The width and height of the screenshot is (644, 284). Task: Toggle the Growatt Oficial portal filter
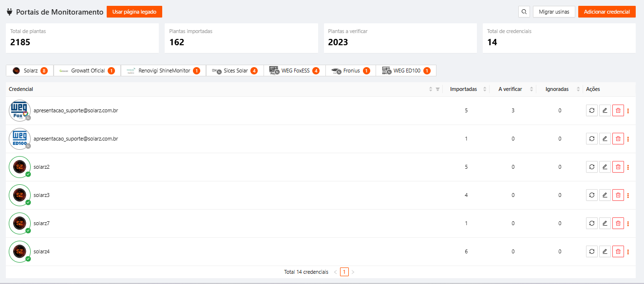click(x=87, y=71)
